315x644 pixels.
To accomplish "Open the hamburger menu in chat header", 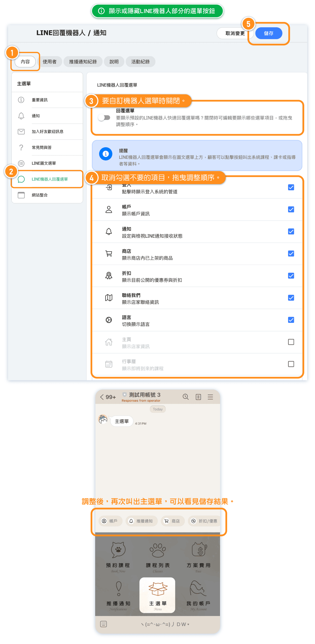I will click(210, 397).
